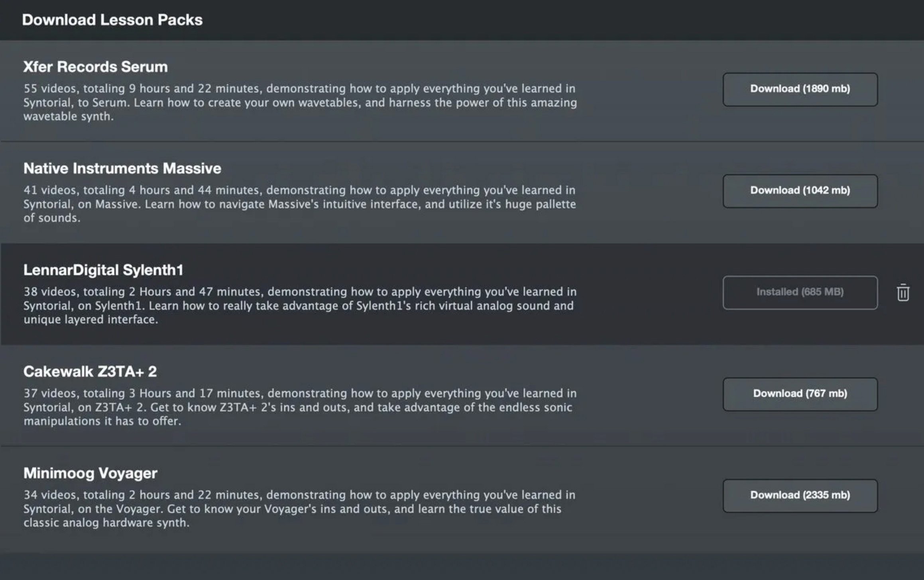
Task: Download the Native Instruments Massive pack
Action: click(800, 191)
